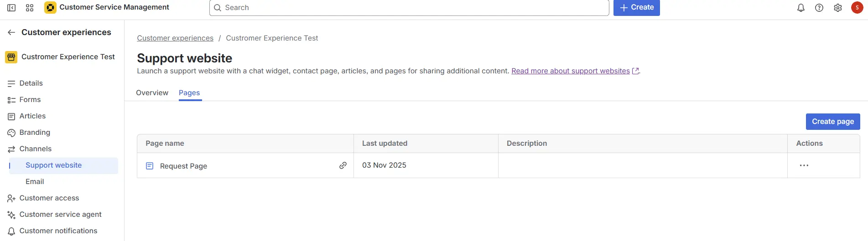Select the Pages tab
868x241 pixels.
189,93
